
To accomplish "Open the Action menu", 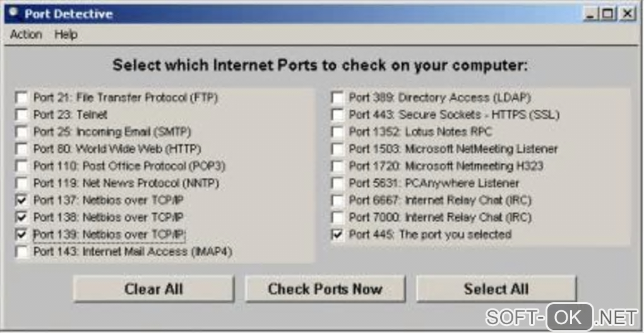I will [x=26, y=35].
